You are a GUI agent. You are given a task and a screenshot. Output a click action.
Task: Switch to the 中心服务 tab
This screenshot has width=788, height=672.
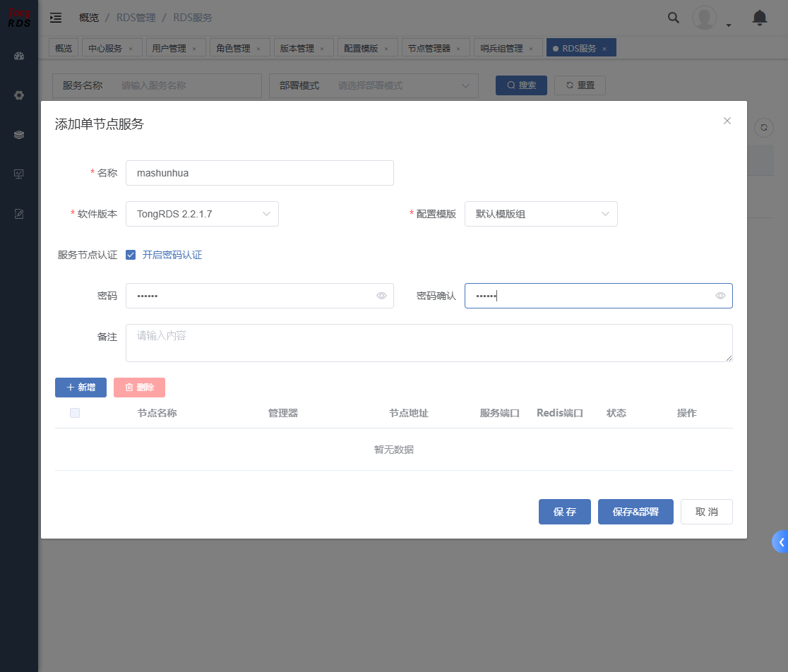tap(105, 48)
